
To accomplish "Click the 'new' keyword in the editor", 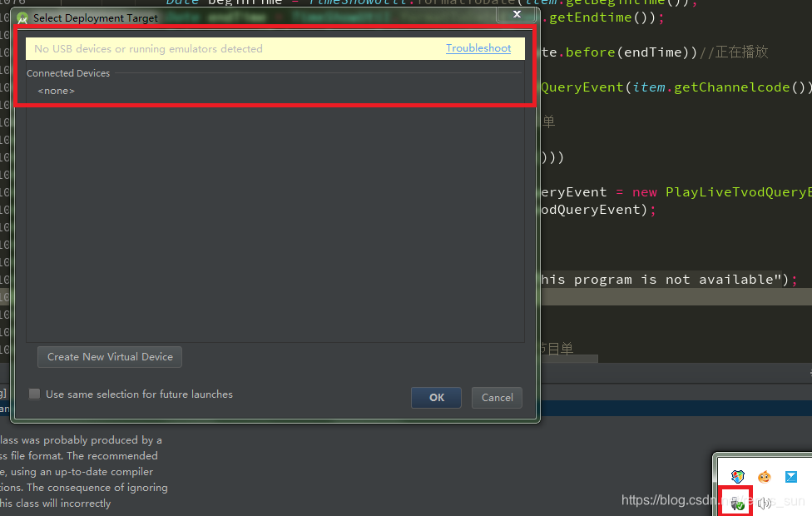I will coord(644,192).
